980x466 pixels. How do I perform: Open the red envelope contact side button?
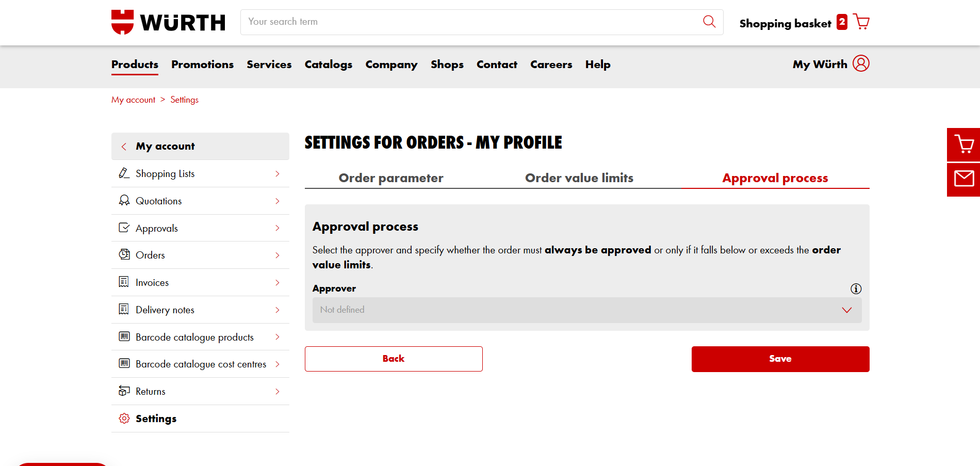(x=963, y=179)
